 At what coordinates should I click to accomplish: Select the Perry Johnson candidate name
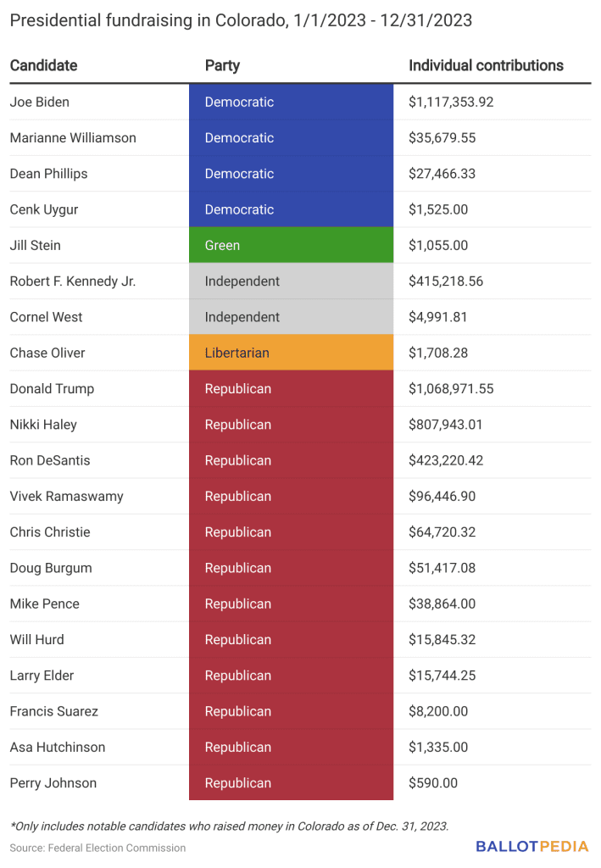coord(53,782)
